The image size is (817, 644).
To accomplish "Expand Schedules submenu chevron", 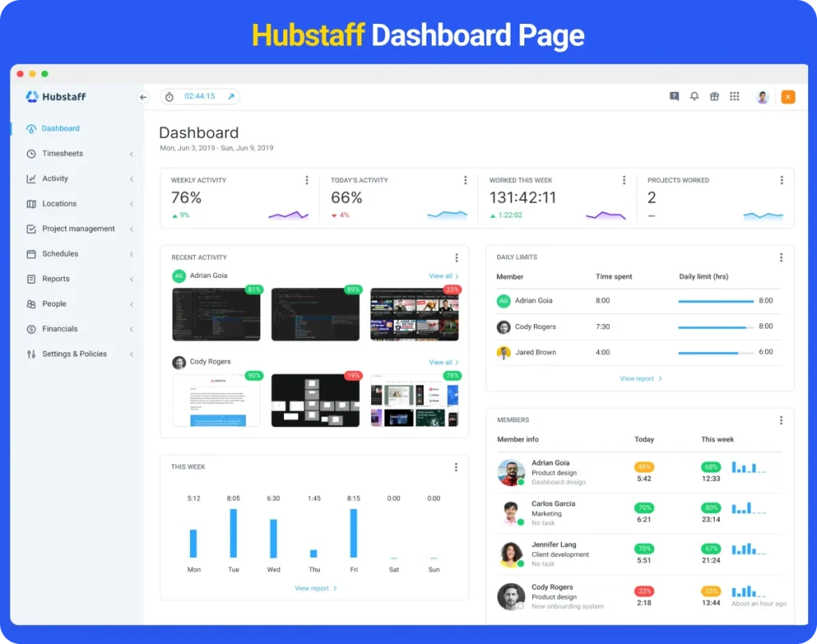I will pos(132,254).
